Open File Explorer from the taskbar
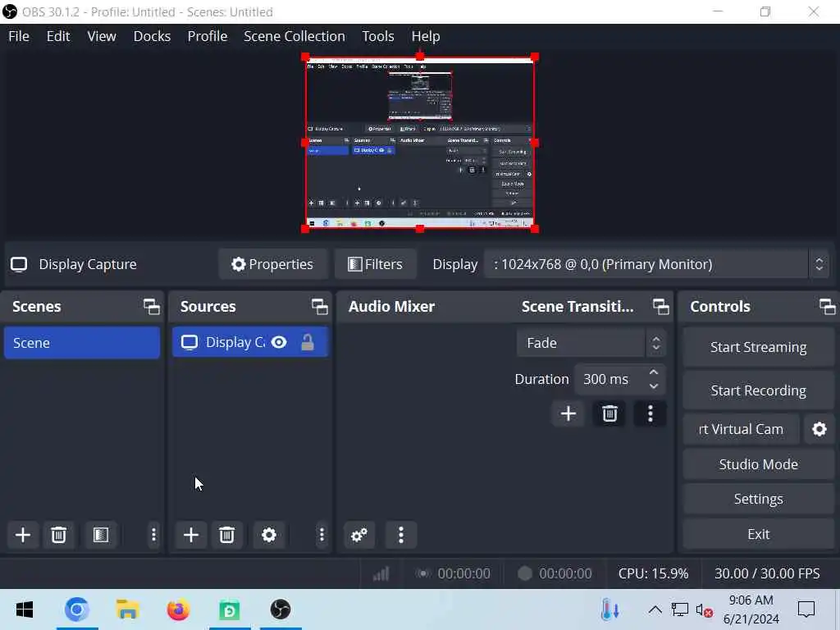This screenshot has height=630, width=840. (x=127, y=609)
